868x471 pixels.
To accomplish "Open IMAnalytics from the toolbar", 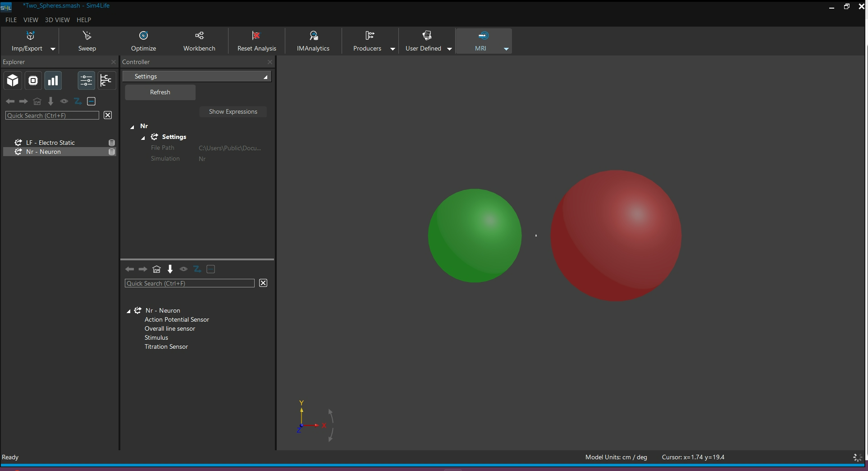I will click(313, 41).
